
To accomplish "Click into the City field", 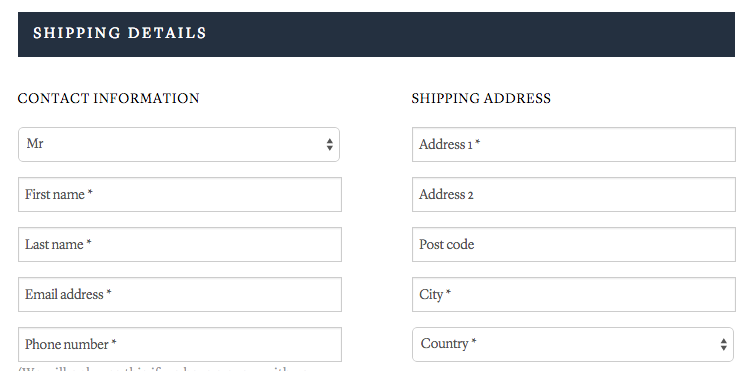I will pos(574,295).
